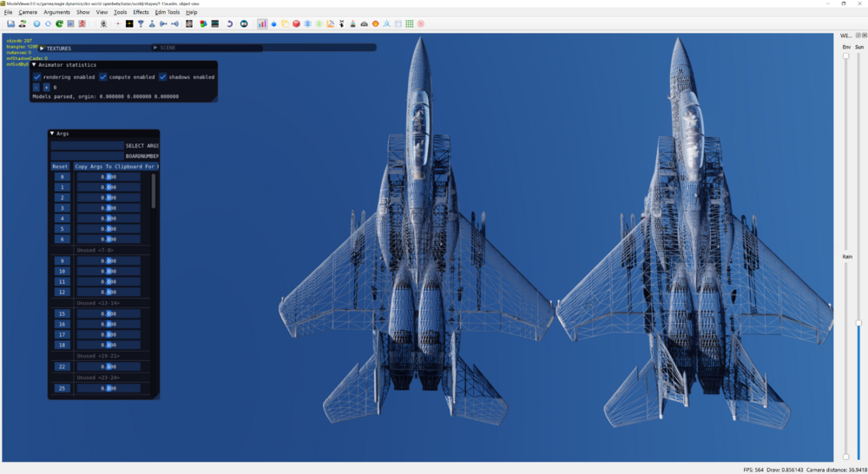Image resolution: width=868 pixels, height=474 pixels.
Task: Open the Effects menu
Action: pos(141,12)
